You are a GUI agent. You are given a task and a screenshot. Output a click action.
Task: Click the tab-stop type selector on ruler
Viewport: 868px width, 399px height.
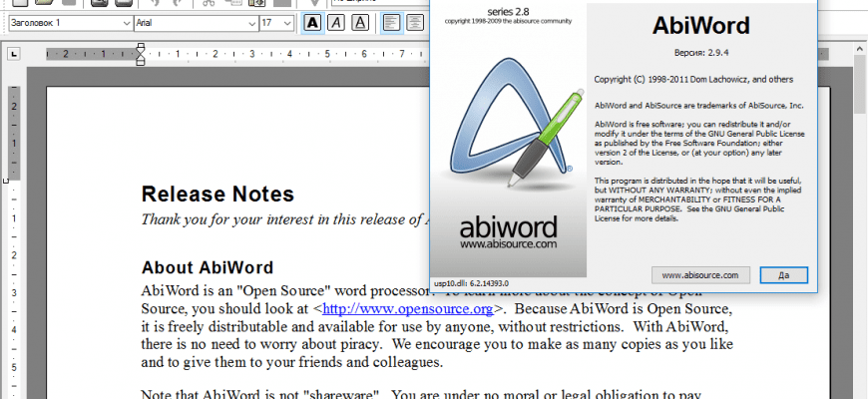coord(14,54)
